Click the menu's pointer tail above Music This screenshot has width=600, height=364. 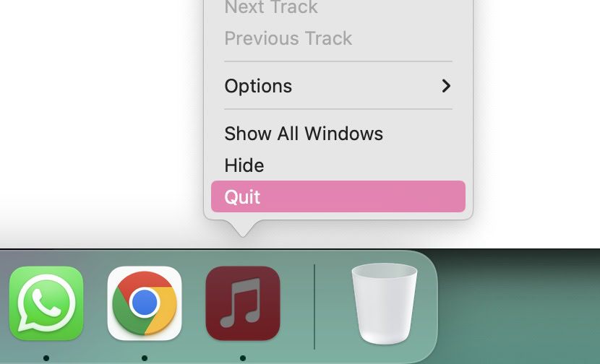click(243, 228)
